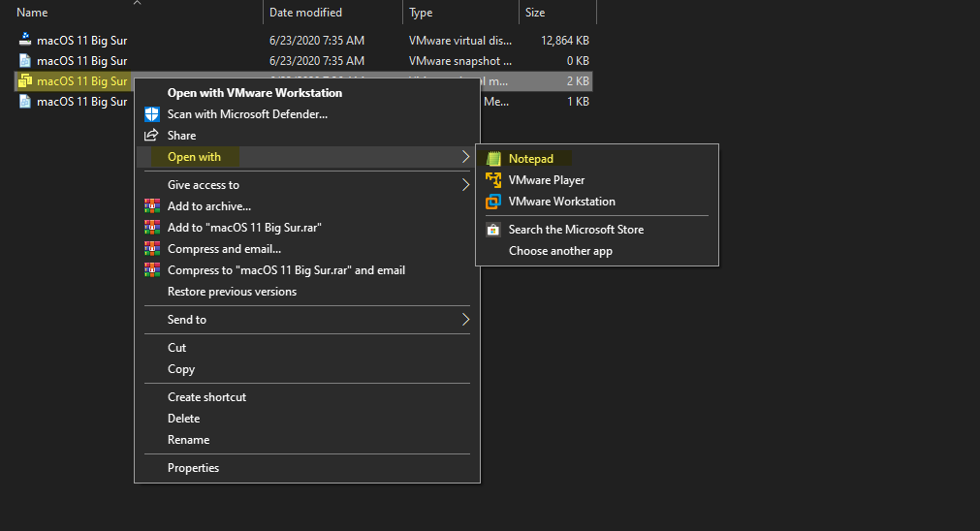Image resolution: width=980 pixels, height=531 pixels.
Task: Choose Compress and email...
Action: (x=224, y=249)
